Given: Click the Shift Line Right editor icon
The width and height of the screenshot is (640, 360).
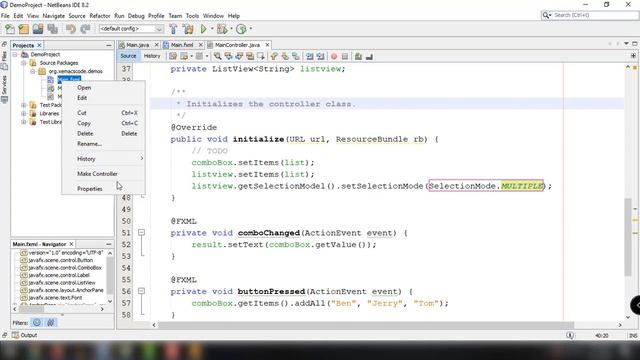Looking at the screenshot, I should tap(320, 56).
